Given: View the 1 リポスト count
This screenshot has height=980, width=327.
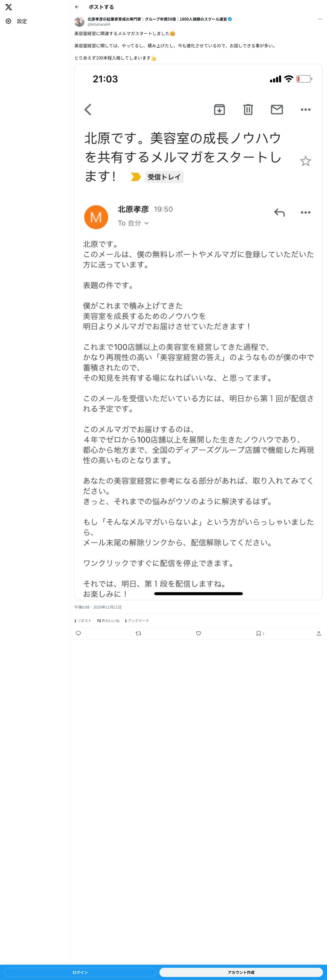Looking at the screenshot, I should [83, 621].
